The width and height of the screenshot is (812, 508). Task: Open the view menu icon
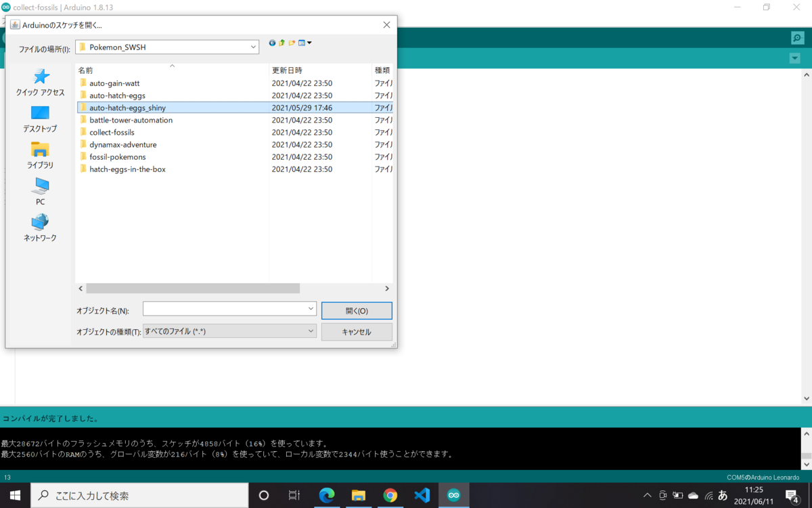click(x=302, y=43)
